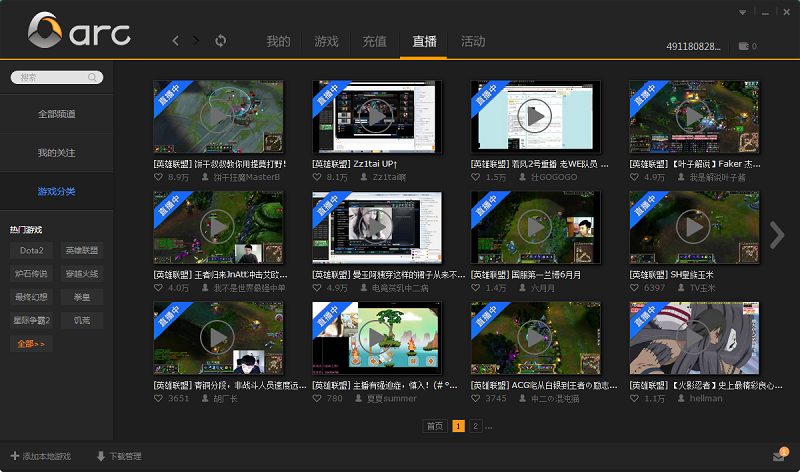Viewport: 800px width, 472px height.
Task: Click 添加本地游戏 label
Action: [x=46, y=456]
